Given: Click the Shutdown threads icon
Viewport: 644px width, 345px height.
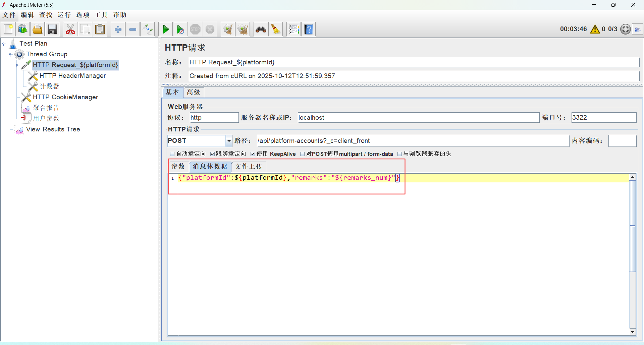Looking at the screenshot, I should 210,29.
